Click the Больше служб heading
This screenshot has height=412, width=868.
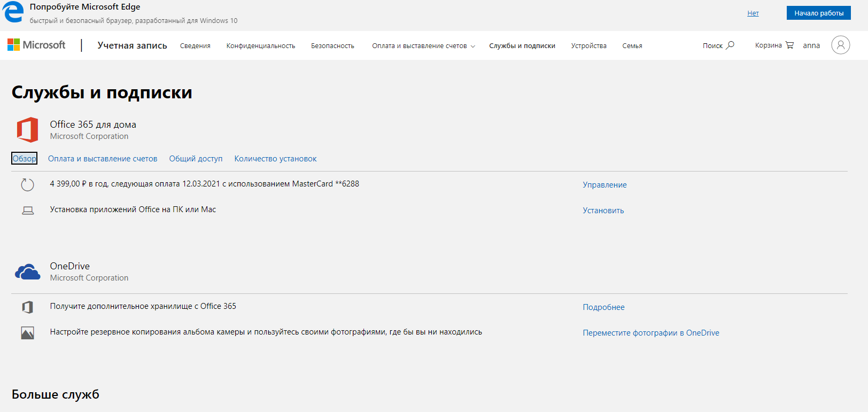pyautogui.click(x=56, y=394)
